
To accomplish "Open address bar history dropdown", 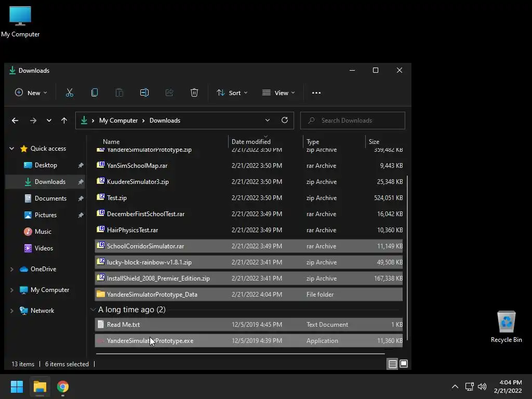I will coord(268,120).
